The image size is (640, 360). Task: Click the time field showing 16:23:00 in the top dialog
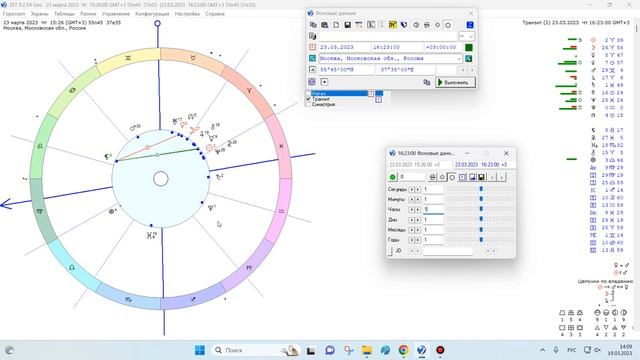click(x=397, y=47)
